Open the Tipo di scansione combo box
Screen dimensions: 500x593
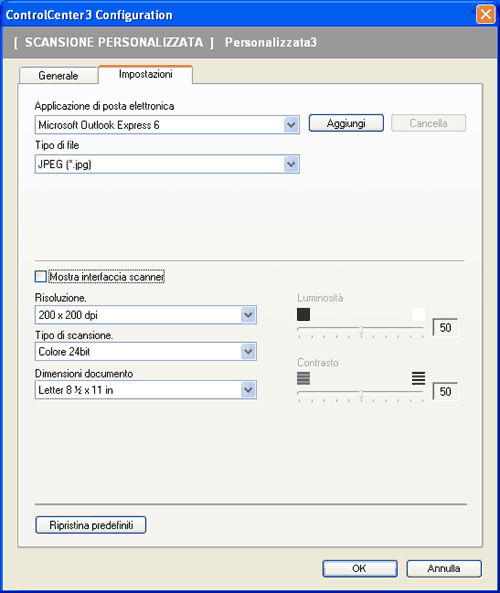coord(146,352)
